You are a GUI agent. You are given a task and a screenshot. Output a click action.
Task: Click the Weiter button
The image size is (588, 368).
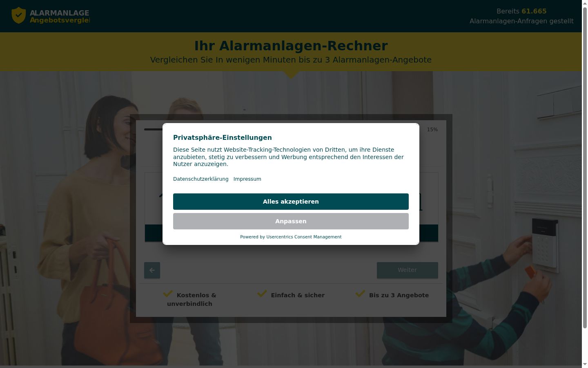coord(407,270)
